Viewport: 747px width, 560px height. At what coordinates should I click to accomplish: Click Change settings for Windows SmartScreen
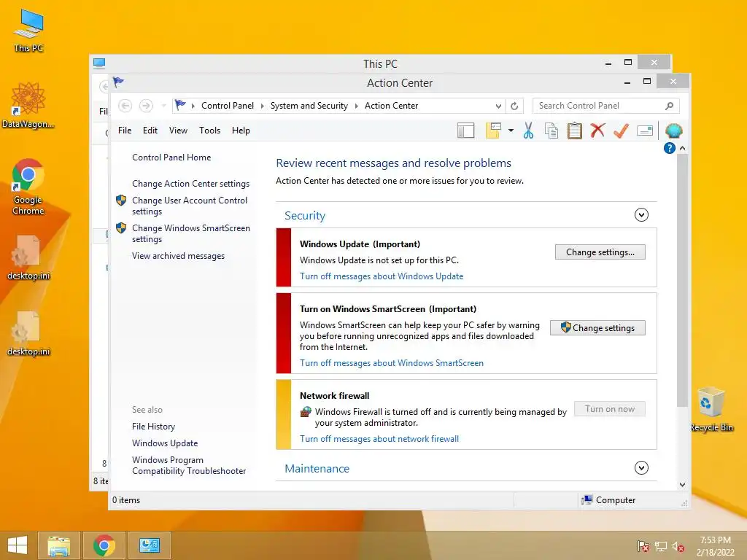point(598,327)
